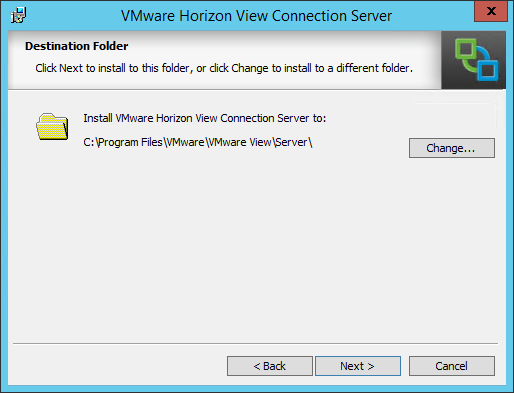Close the installer with the red X

[x=491, y=11]
